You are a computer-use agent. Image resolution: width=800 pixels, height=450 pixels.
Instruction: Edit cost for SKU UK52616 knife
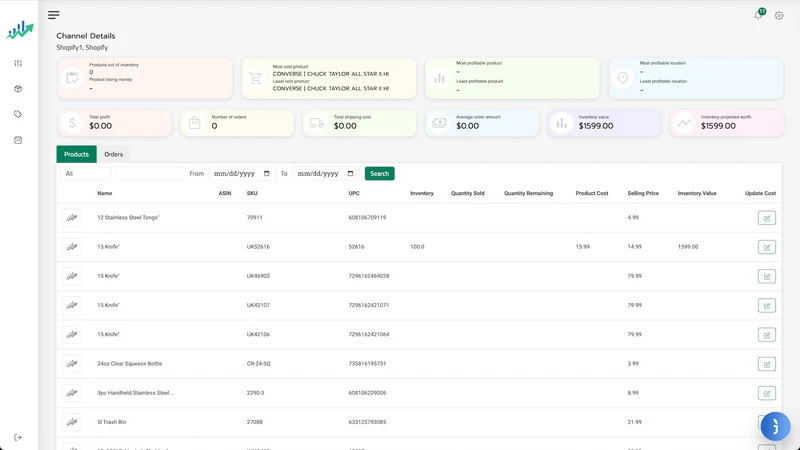pos(766,247)
